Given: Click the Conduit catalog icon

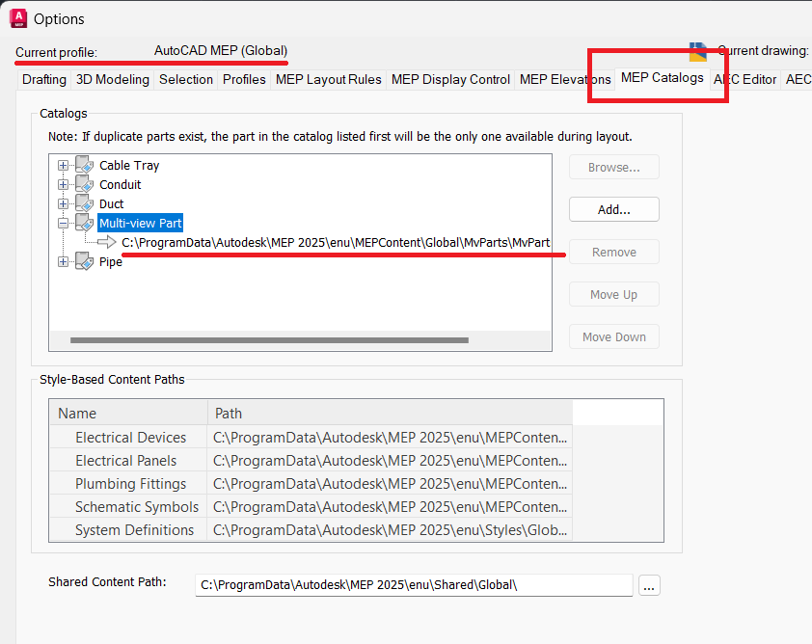Looking at the screenshot, I should coord(85,184).
